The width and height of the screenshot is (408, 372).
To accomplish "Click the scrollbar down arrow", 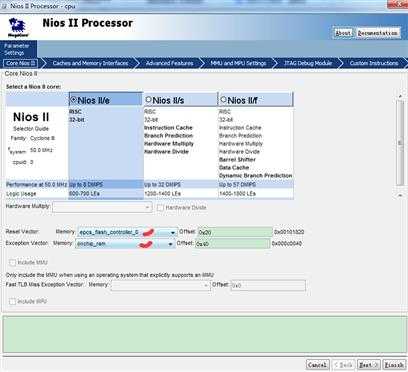I will point(400,195).
